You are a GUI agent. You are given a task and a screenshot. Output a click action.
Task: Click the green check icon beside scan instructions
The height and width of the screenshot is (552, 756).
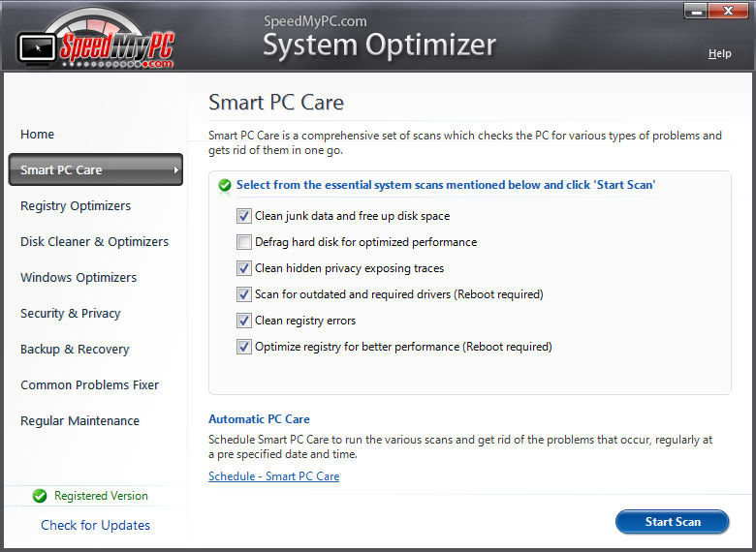[225, 185]
